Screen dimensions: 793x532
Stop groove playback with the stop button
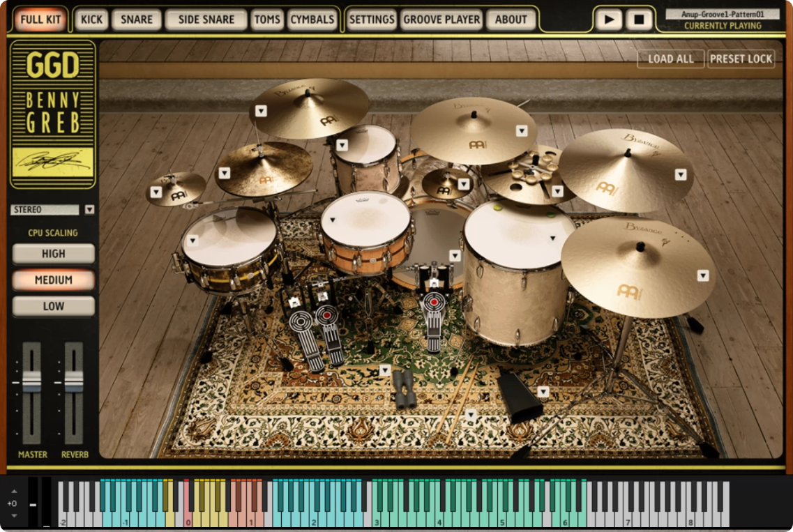[x=640, y=20]
